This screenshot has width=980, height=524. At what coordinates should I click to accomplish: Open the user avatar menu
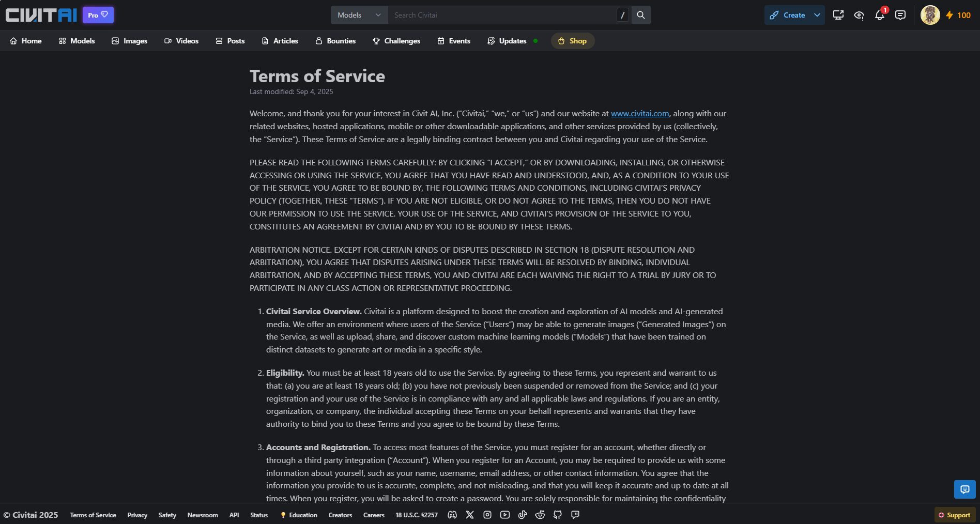930,15
